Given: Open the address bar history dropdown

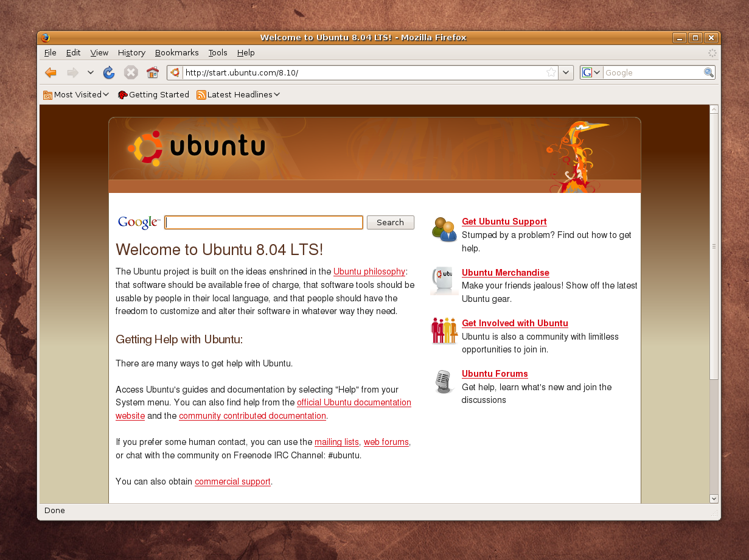Looking at the screenshot, I should (x=566, y=72).
